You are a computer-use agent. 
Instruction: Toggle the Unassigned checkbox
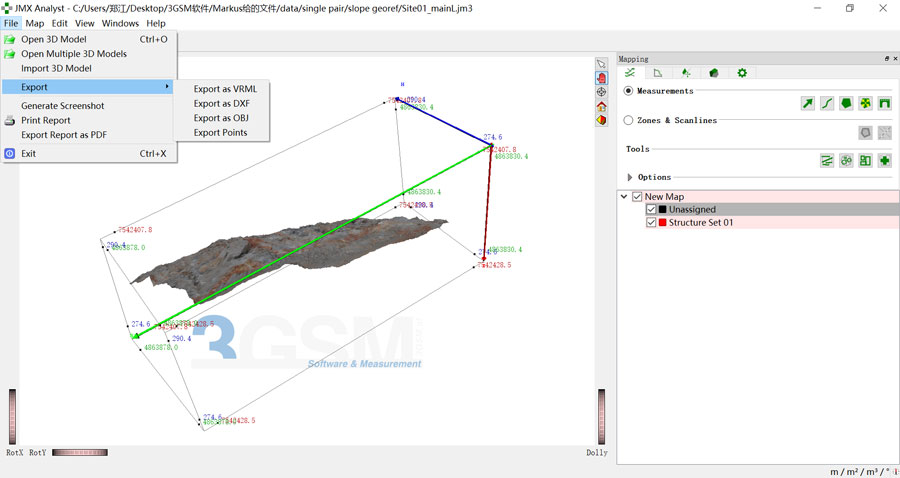pos(651,210)
